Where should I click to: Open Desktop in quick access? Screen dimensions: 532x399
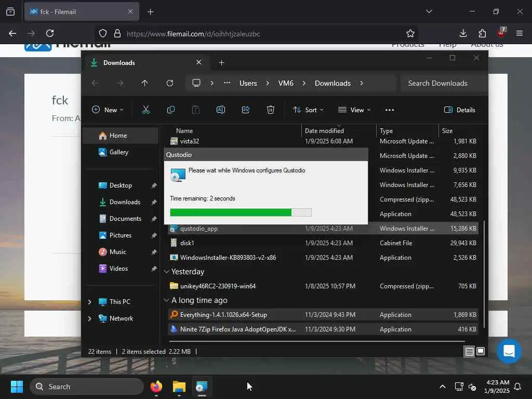click(121, 185)
